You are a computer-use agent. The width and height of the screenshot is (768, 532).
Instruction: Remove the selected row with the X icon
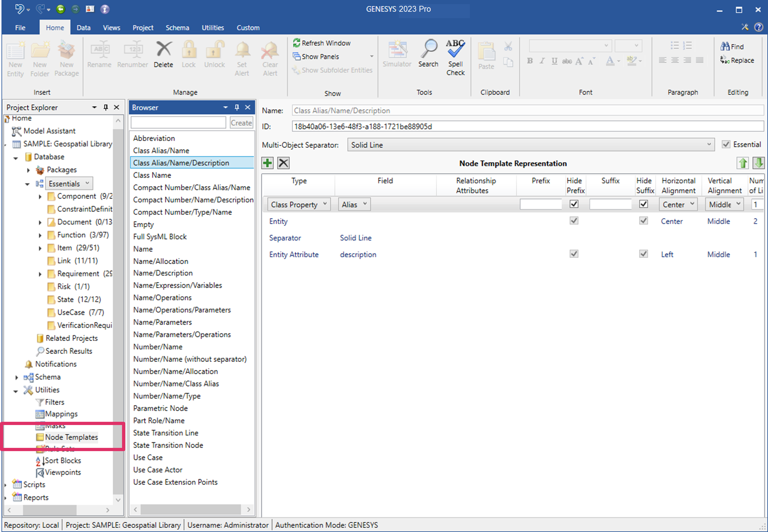283,163
